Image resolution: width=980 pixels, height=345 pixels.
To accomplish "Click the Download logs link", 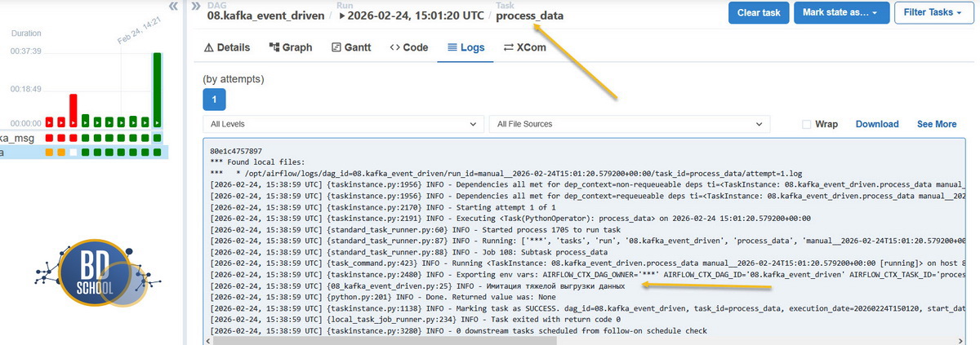I will (x=876, y=125).
